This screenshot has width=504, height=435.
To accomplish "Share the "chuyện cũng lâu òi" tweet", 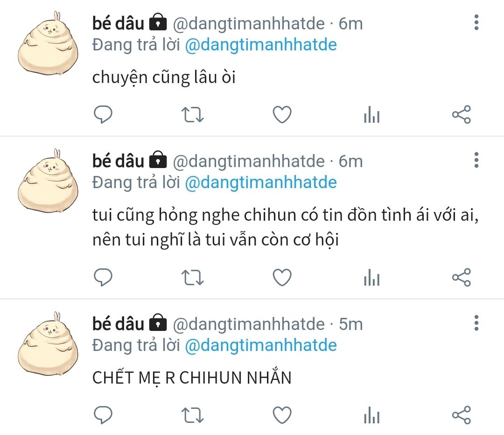I will (x=462, y=114).
